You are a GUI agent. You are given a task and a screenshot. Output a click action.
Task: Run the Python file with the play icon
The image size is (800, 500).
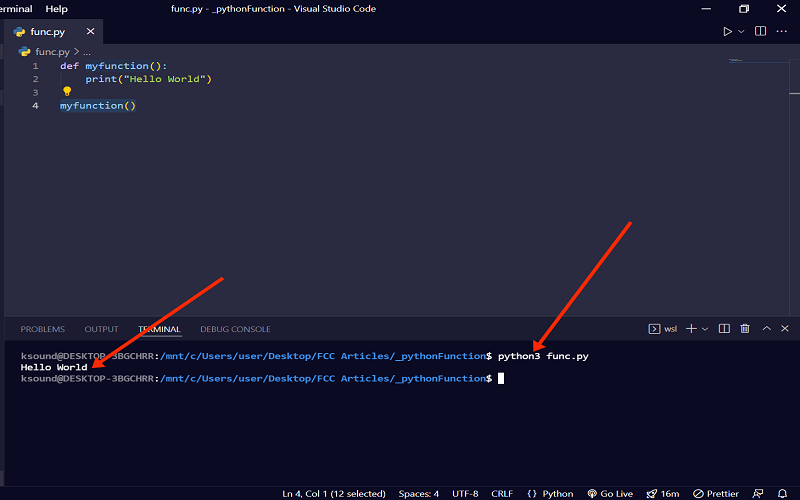[727, 32]
